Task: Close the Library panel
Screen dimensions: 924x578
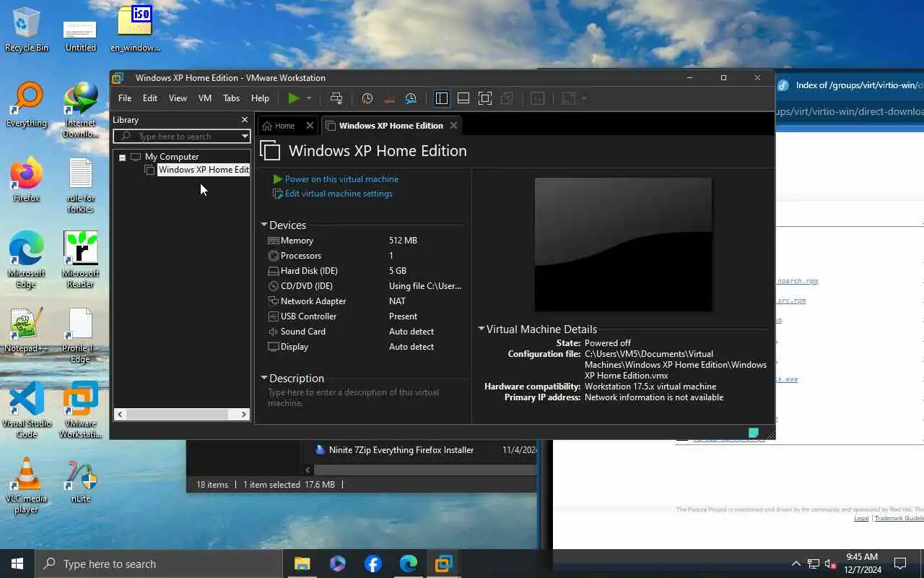Action: (244, 120)
